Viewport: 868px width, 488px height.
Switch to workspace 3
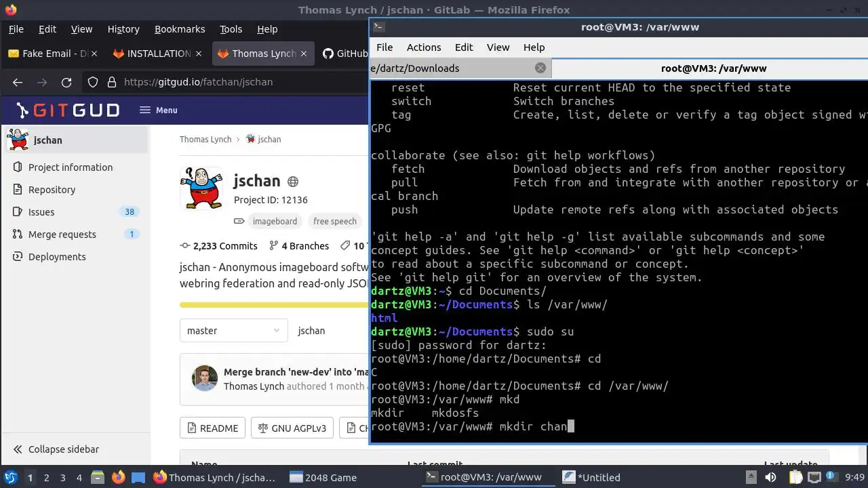tap(62, 477)
